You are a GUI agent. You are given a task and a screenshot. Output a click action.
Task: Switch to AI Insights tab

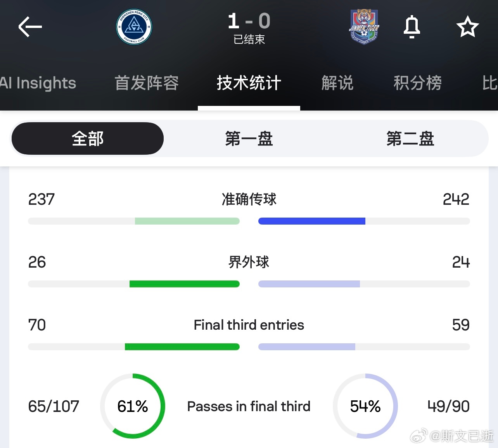[38, 83]
